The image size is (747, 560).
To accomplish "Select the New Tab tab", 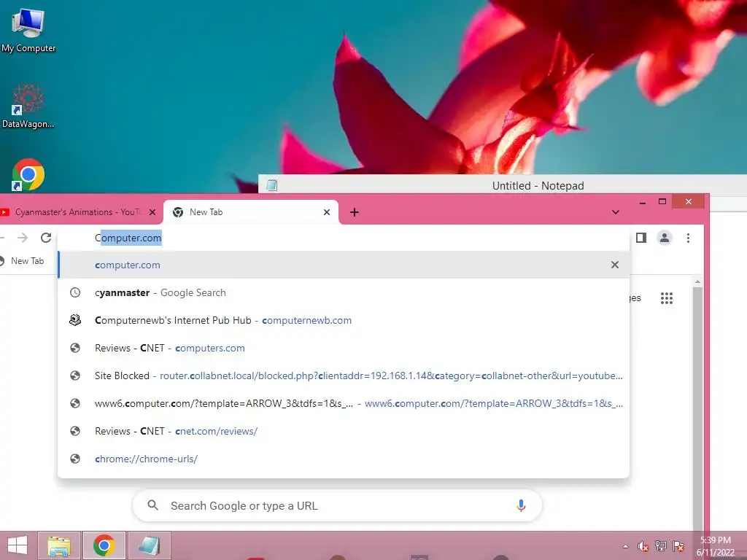I will click(x=251, y=212).
